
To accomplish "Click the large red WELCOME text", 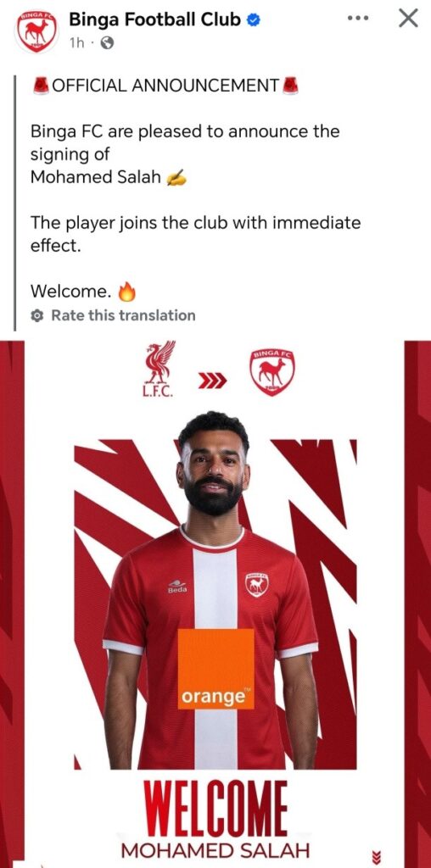I will pos(215,811).
